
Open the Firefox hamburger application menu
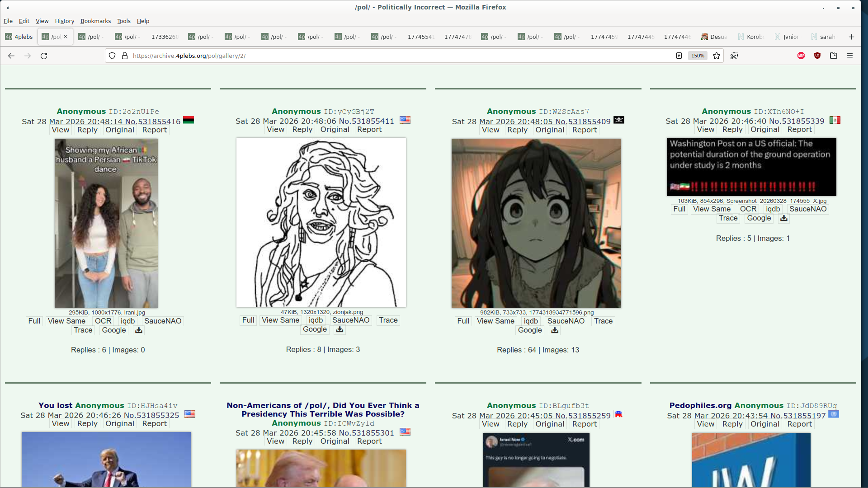(850, 56)
